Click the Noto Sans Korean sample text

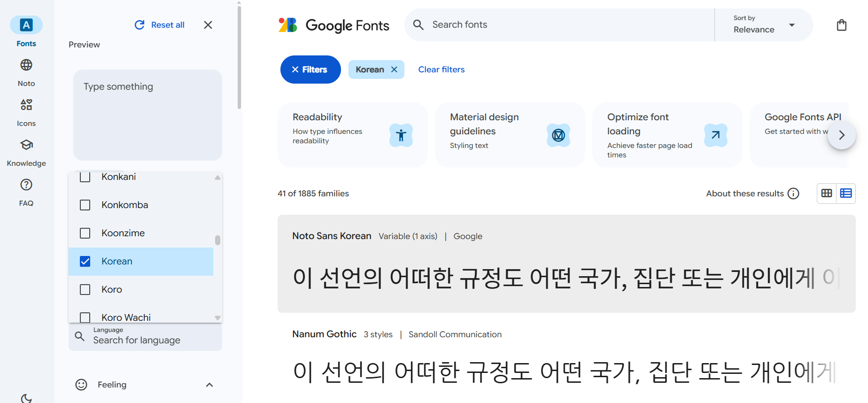[x=566, y=278]
